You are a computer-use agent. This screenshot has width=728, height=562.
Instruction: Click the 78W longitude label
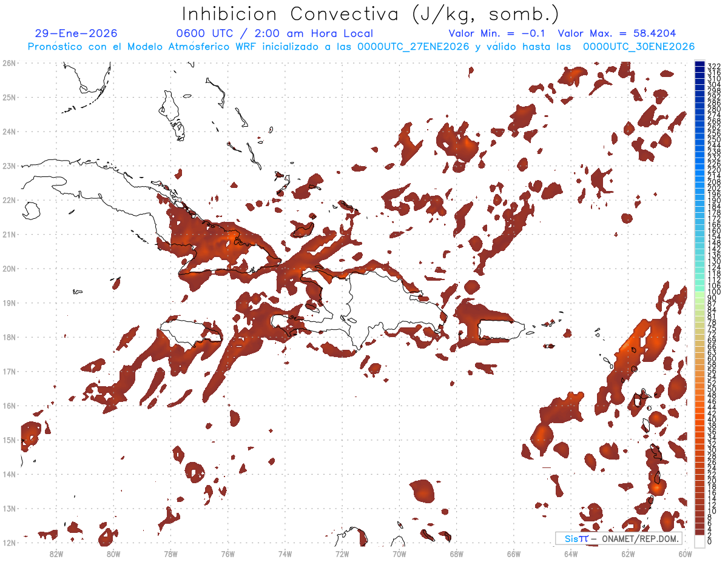(x=170, y=554)
